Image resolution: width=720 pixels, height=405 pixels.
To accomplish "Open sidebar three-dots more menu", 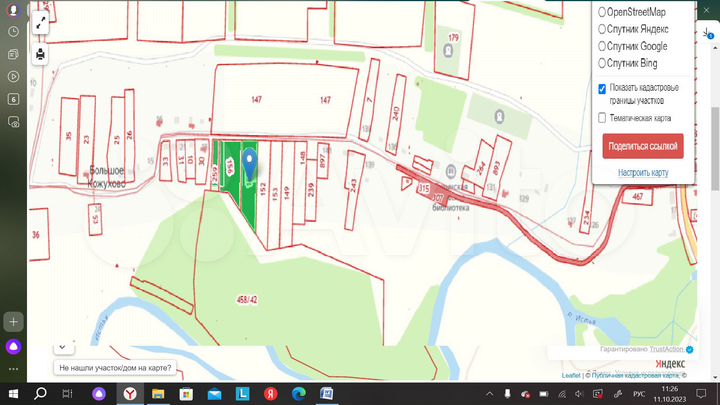I will point(14,372).
